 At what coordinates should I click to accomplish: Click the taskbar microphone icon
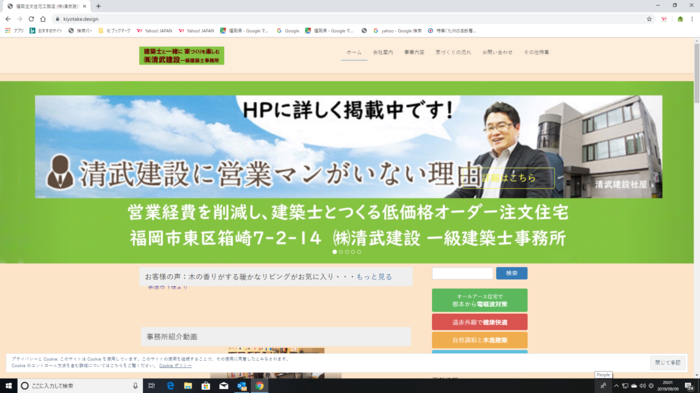135,386
